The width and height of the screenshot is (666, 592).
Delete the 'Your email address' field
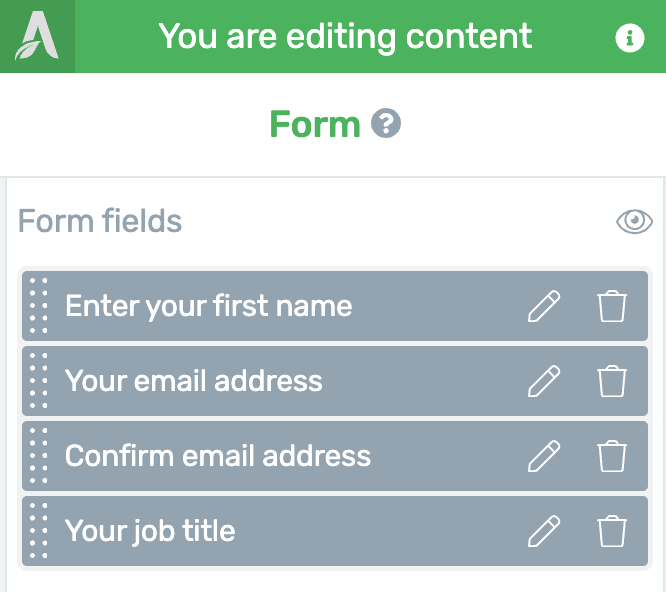[612, 381]
